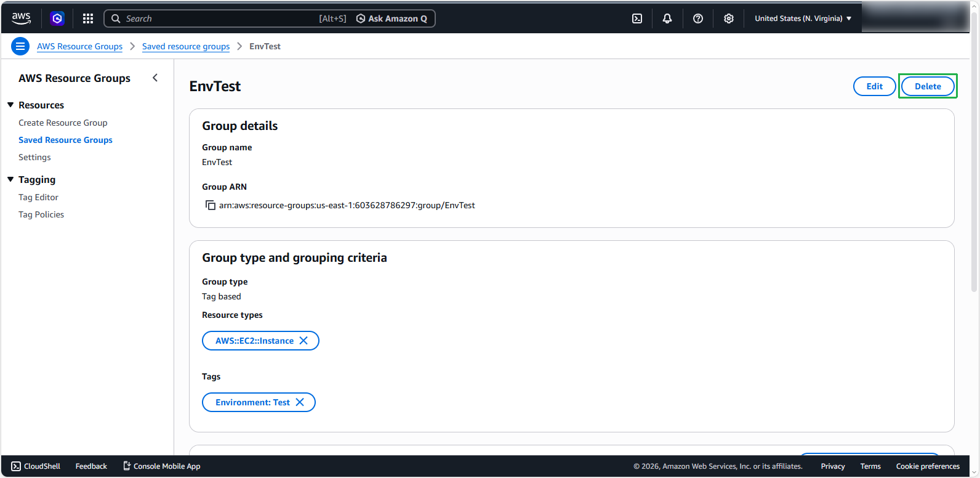Image resolution: width=980 pixels, height=478 pixels.
Task: Open the Privacy footer link
Action: [833, 466]
